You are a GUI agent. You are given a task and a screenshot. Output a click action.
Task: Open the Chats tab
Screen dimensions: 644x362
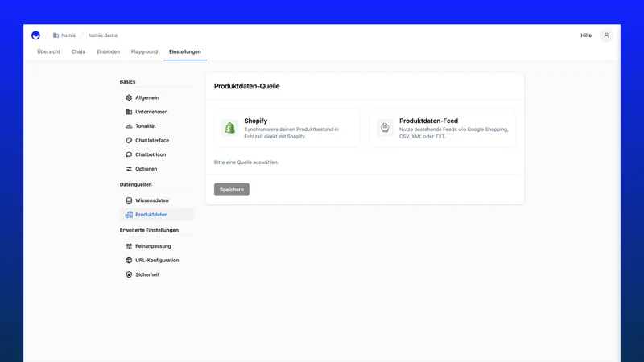point(78,51)
